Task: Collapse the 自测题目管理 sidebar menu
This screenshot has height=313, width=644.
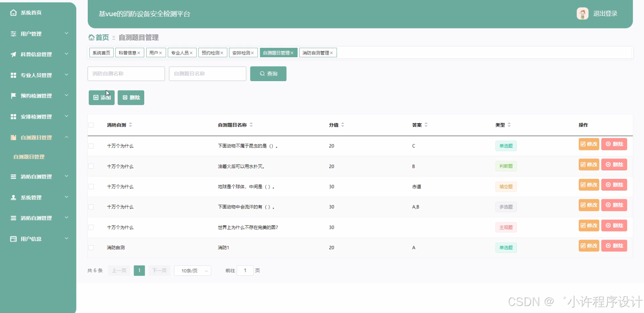Action: (39, 137)
